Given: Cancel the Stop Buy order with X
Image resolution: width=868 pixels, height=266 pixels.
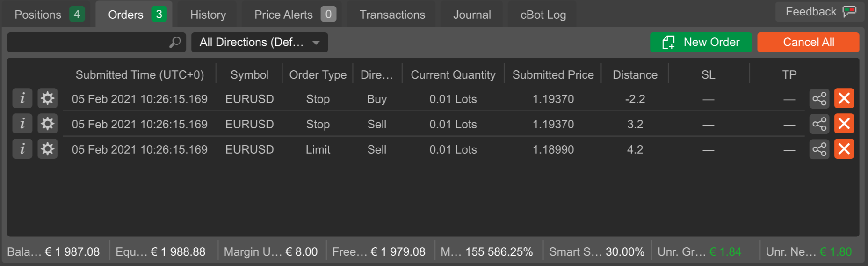Looking at the screenshot, I should tap(844, 98).
